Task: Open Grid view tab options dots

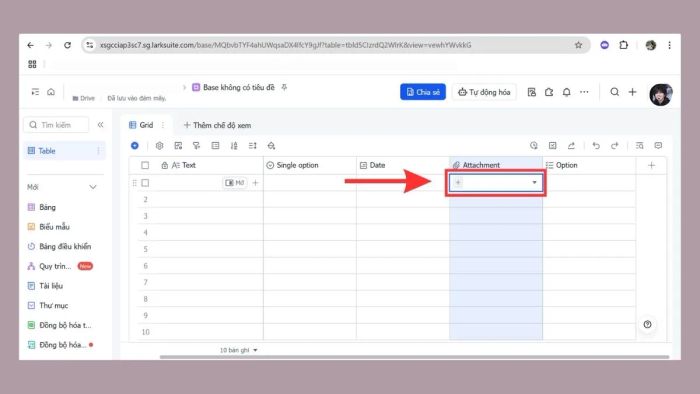Action: (163, 125)
